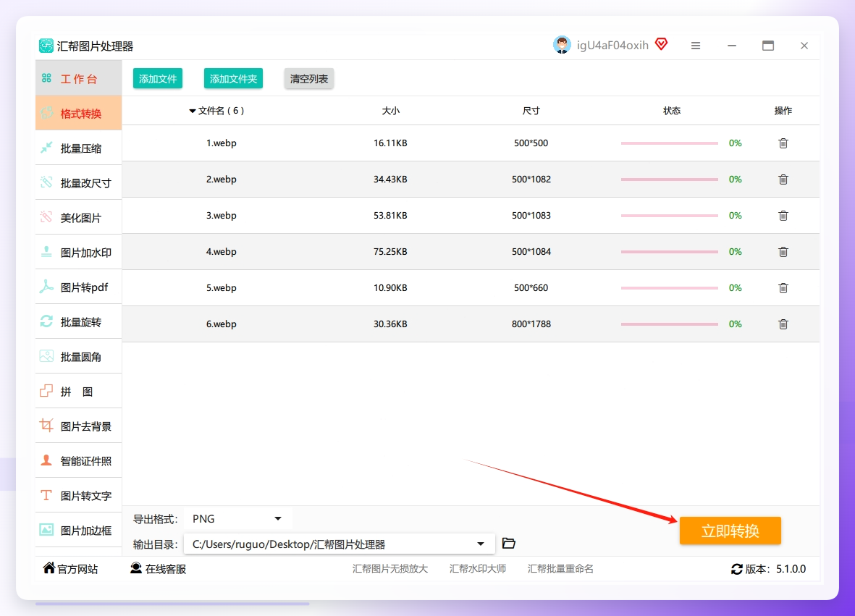
Task: Click the 图片加边框 frame icon
Action: pos(46,530)
